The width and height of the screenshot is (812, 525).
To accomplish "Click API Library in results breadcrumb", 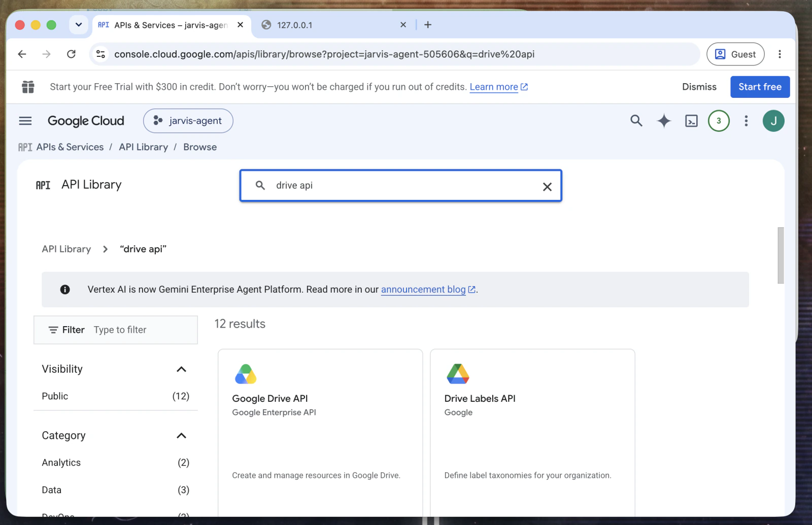I will click(x=66, y=249).
